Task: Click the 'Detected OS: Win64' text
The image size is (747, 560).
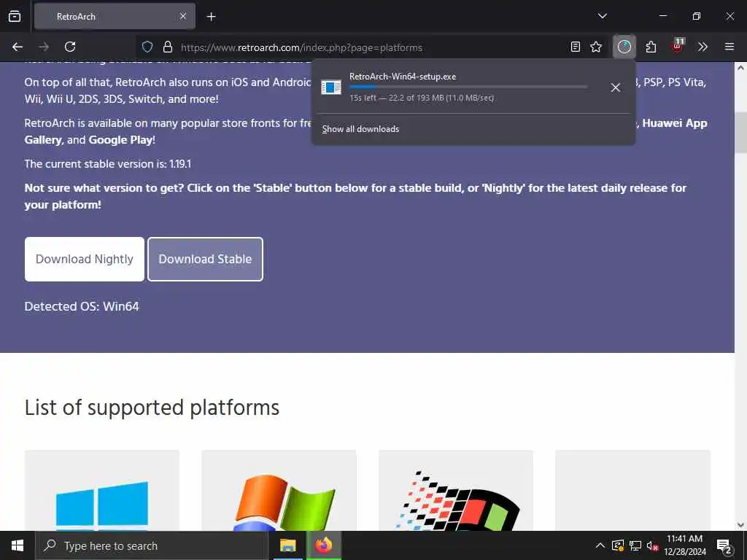Action: [x=82, y=306]
